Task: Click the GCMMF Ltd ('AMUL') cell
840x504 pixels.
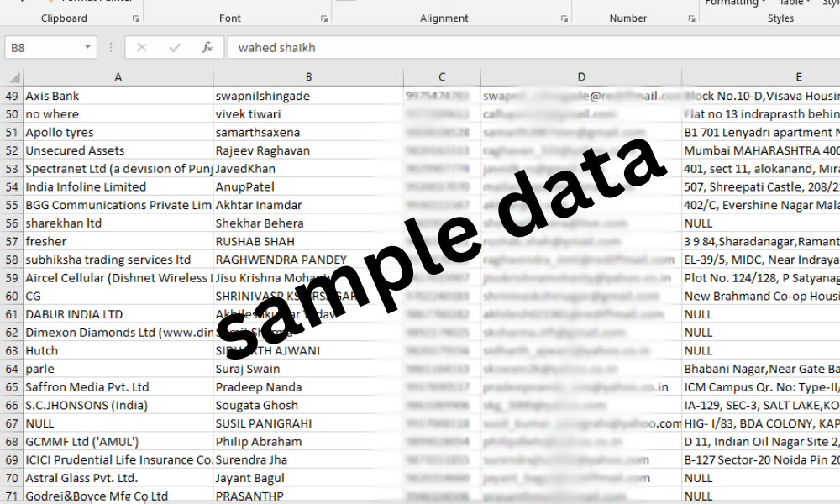Action: 118,442
